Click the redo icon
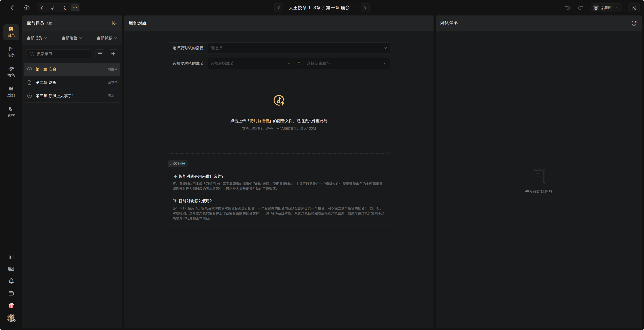Viewport: 644px width, 330px height. pyautogui.click(x=580, y=8)
